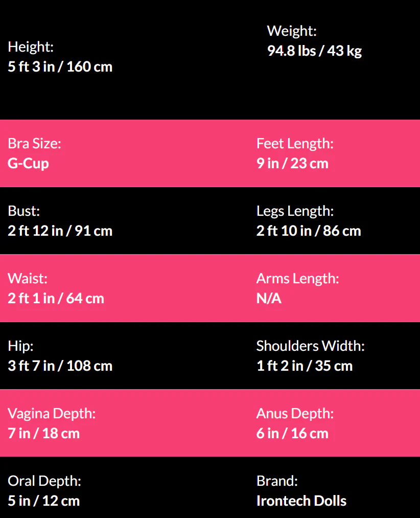The width and height of the screenshot is (420, 518).
Task: Click the Legs Length label
Action: [295, 211]
